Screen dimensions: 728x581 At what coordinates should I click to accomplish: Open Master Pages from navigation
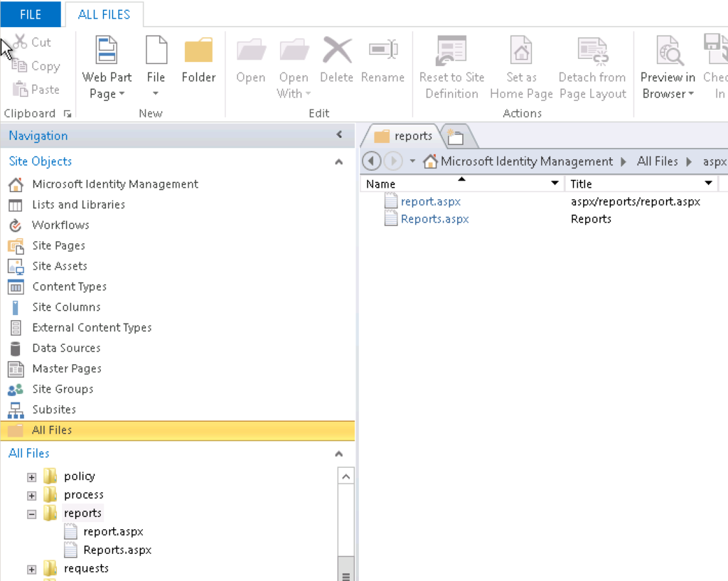click(67, 368)
